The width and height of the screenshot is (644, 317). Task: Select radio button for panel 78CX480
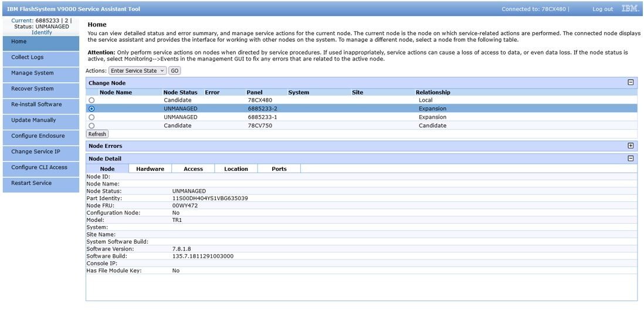(91, 100)
